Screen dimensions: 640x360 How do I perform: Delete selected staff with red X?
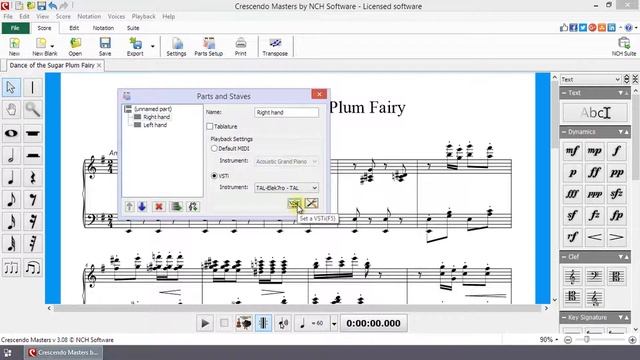(159, 207)
